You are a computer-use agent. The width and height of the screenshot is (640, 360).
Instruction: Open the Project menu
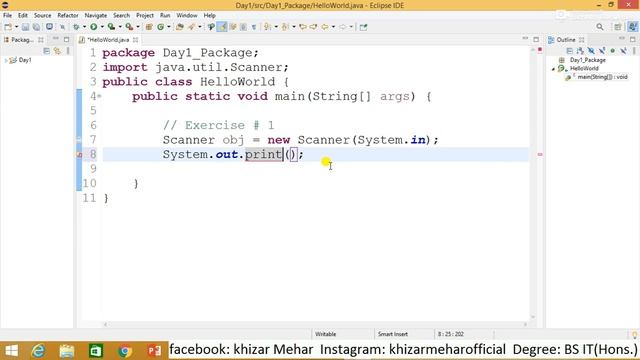point(145,16)
